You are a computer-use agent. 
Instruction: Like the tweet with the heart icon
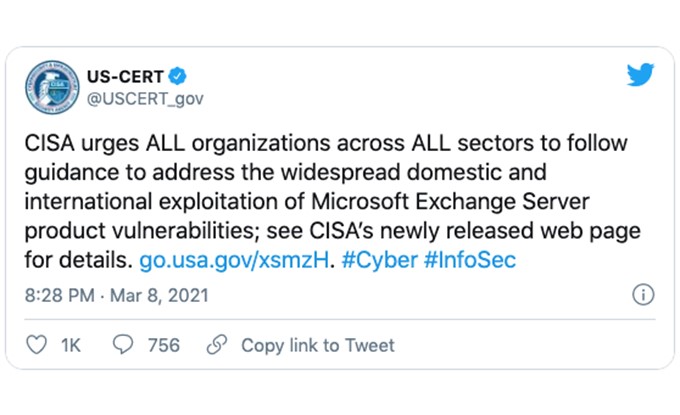(x=36, y=345)
